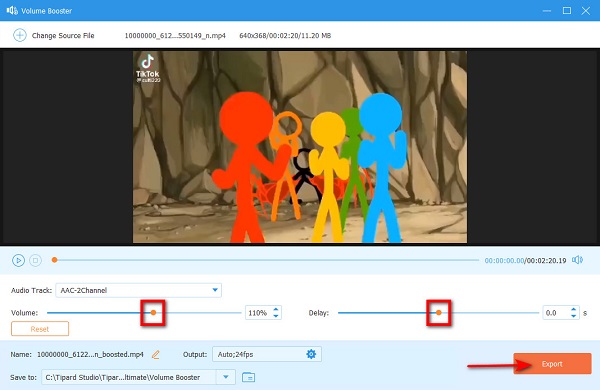
Task: Click the 110% volume value field
Action: 258,313
